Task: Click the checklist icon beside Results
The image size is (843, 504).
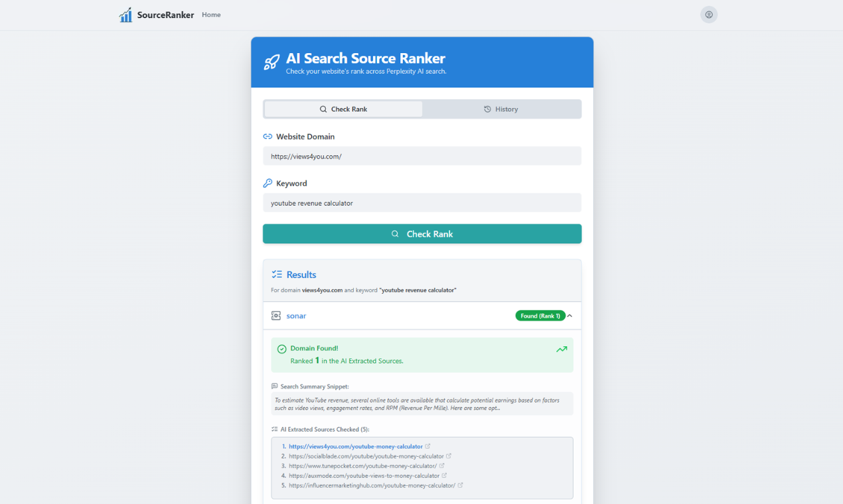Action: [x=277, y=275]
